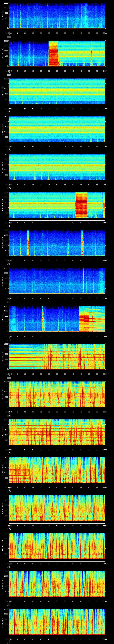114x644 pixels.
Task: Open the spectrogram panel starting at 23:36:00
Action: pyautogui.click(x=57, y=546)
